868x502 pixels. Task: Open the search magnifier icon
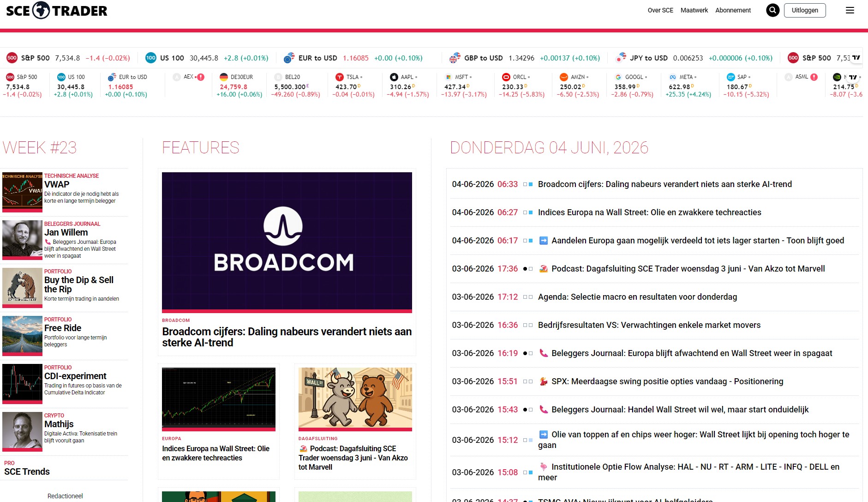pyautogui.click(x=772, y=10)
